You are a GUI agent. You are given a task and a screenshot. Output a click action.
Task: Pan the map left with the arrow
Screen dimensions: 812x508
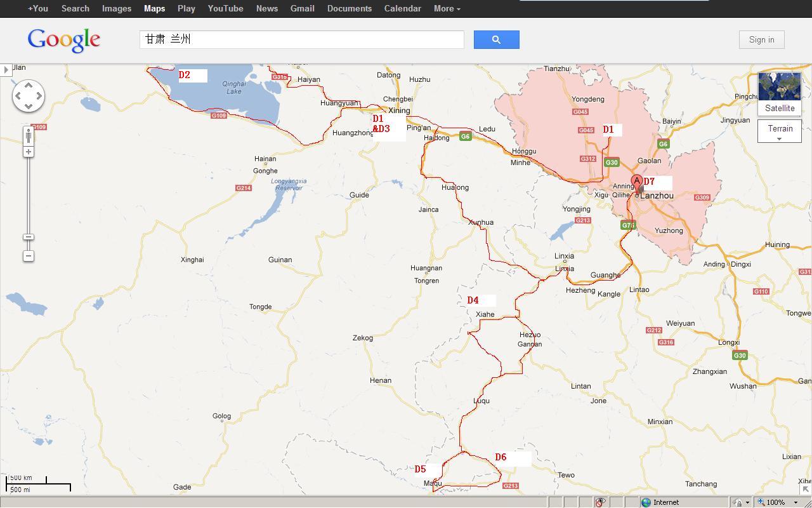tap(18, 96)
